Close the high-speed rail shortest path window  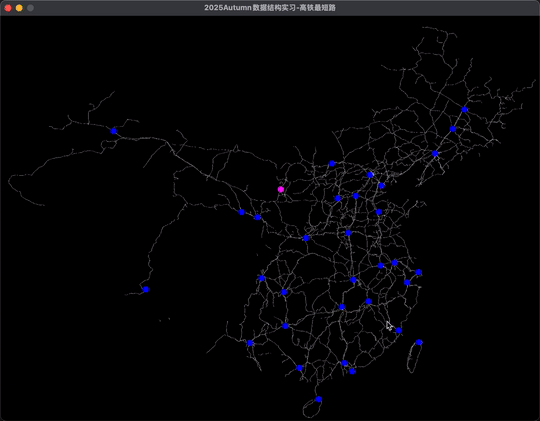tap(8, 8)
